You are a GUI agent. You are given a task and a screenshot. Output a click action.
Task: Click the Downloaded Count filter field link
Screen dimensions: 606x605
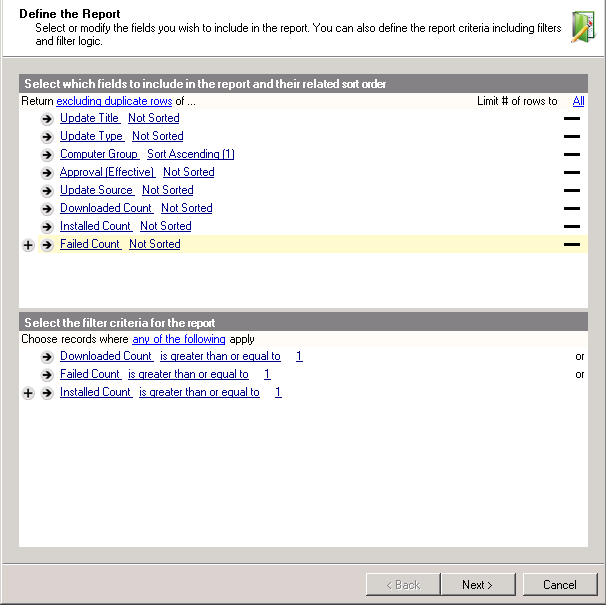[x=107, y=356]
